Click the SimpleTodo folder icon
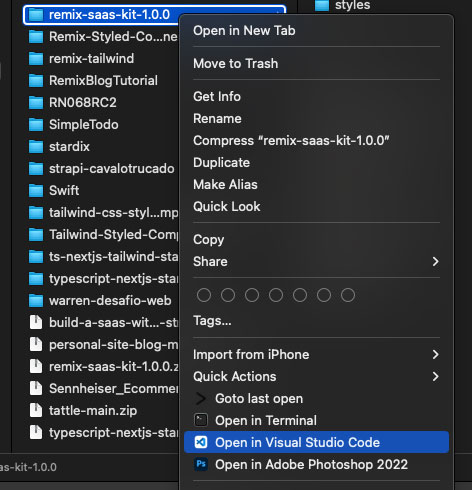472x490 pixels. [36, 125]
